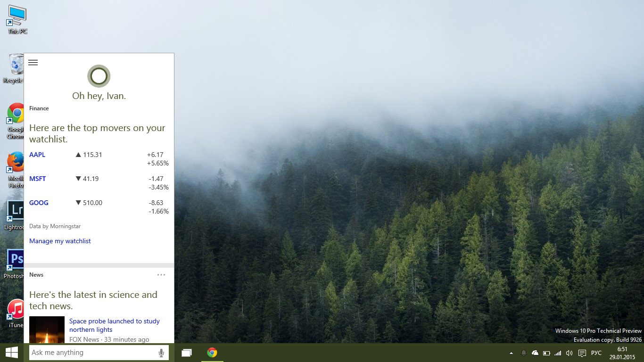Open the GOOG stock ticker link
Viewport: 644px width, 362px height.
[39, 203]
